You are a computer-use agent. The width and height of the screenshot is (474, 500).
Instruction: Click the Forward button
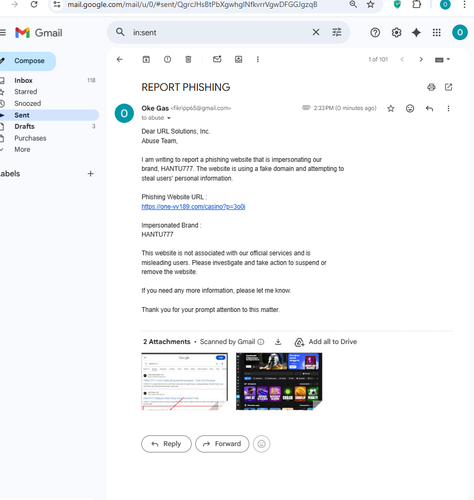(x=222, y=444)
